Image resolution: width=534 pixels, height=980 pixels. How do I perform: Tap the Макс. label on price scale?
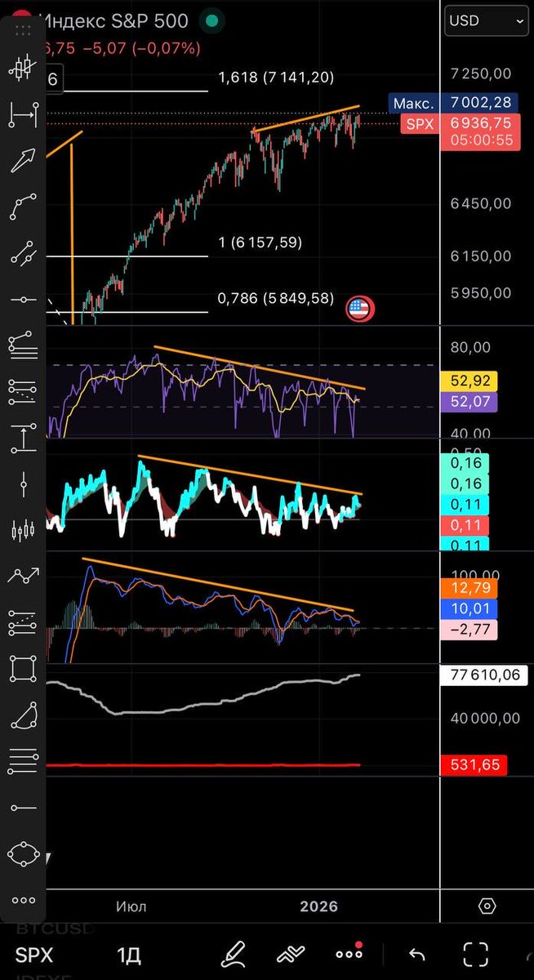[413, 104]
